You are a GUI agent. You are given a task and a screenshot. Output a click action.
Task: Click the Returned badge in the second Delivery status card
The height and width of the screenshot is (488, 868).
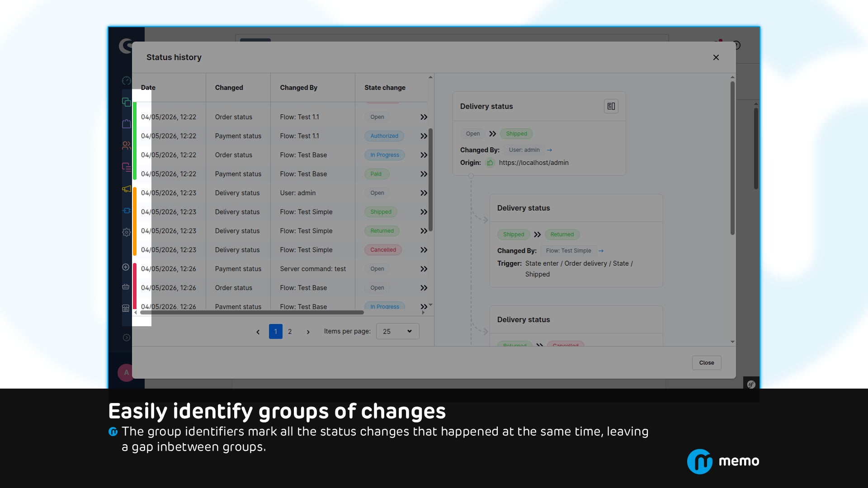click(x=562, y=235)
